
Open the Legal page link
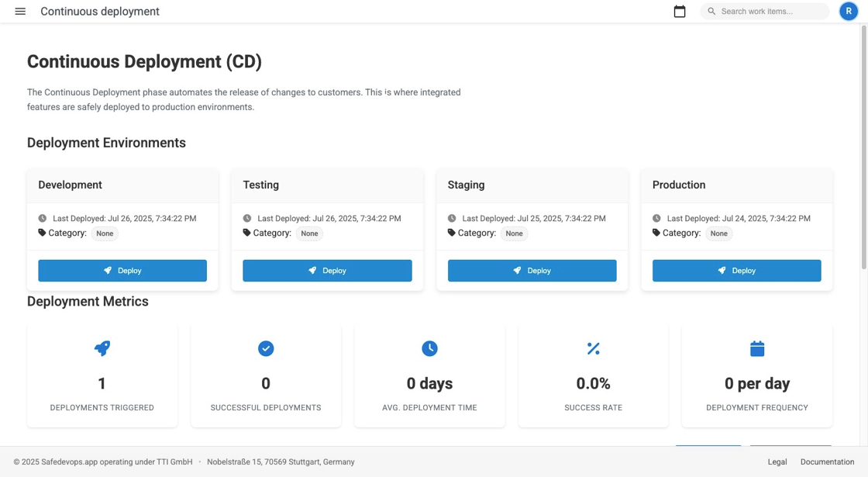tap(777, 461)
